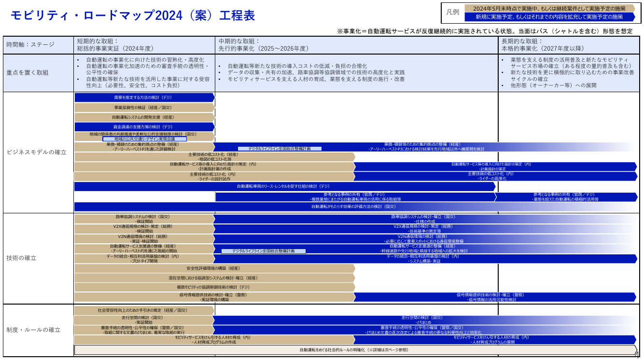The width and height of the screenshot is (644, 362).
Task: Click bar "取組に関する文書のとりまとめ、着実な取組の実行"
Action: click(x=144, y=330)
